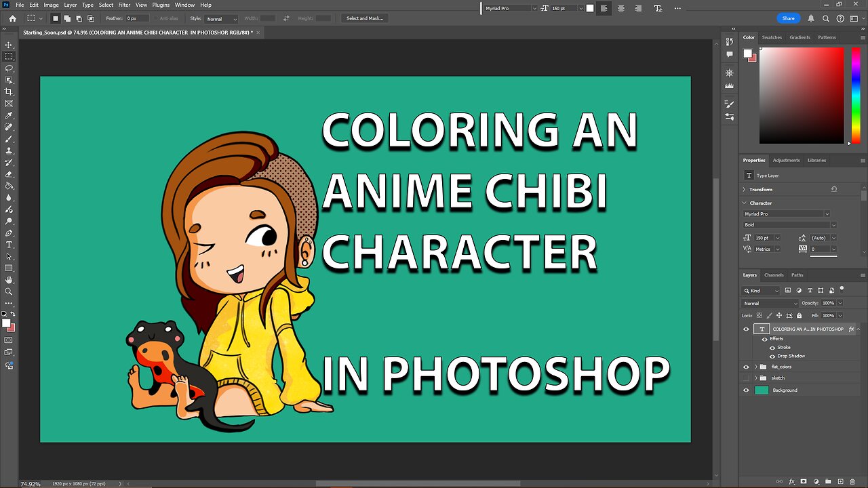The width and height of the screenshot is (868, 488).
Task: Open the File menu
Action: [x=19, y=5]
